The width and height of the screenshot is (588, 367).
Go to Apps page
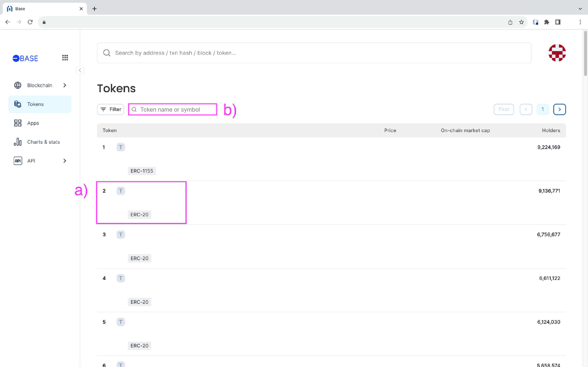[x=33, y=123]
